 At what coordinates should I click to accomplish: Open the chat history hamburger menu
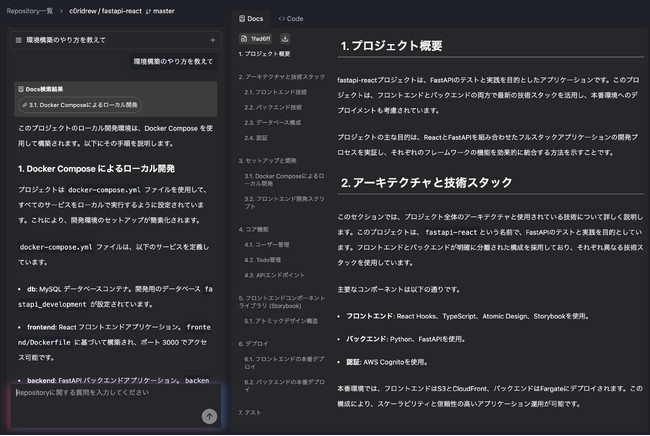18,40
